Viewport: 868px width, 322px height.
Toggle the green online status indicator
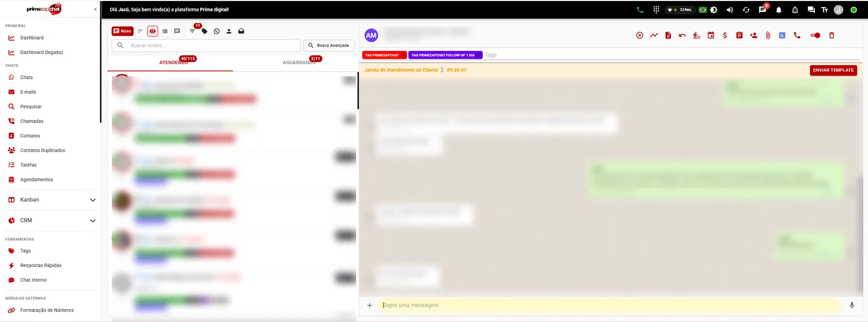click(853, 10)
